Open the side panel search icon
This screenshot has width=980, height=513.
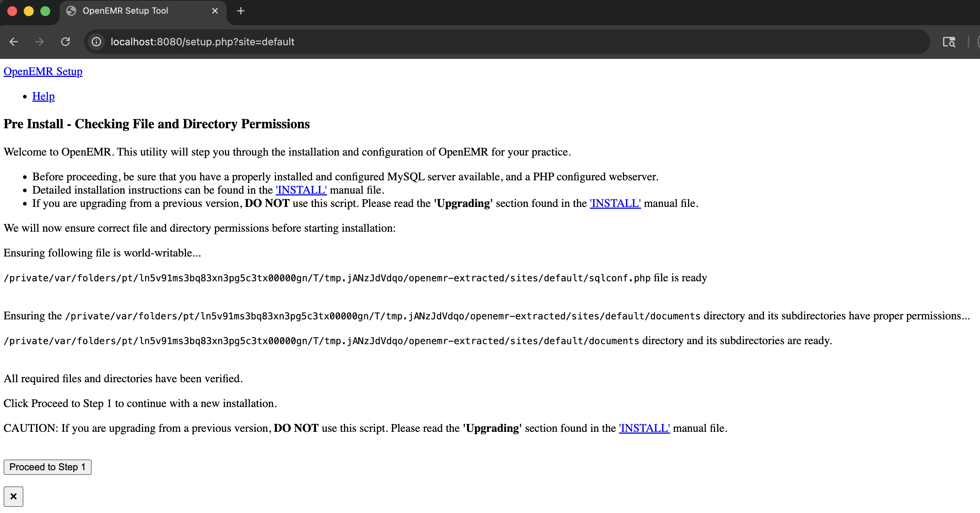coord(949,42)
